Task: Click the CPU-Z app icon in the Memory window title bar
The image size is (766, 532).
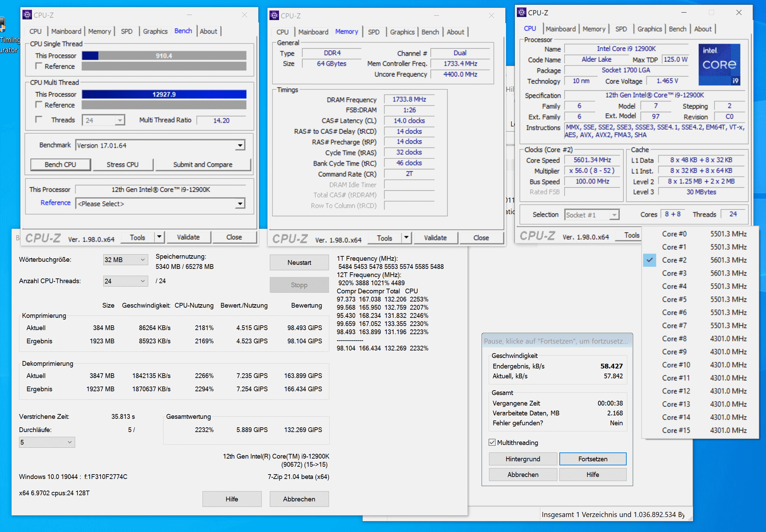Action: (x=274, y=16)
